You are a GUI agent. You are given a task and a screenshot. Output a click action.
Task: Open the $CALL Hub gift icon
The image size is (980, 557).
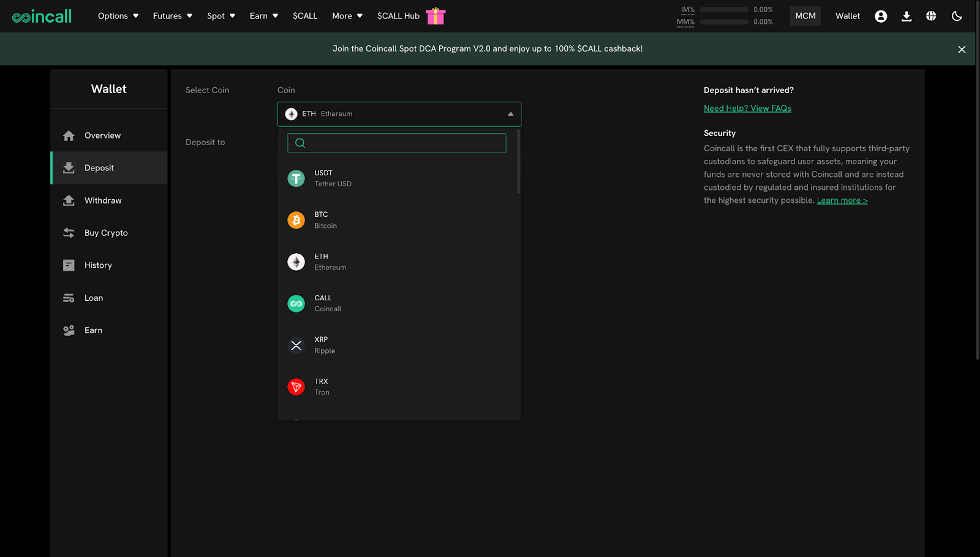point(435,16)
